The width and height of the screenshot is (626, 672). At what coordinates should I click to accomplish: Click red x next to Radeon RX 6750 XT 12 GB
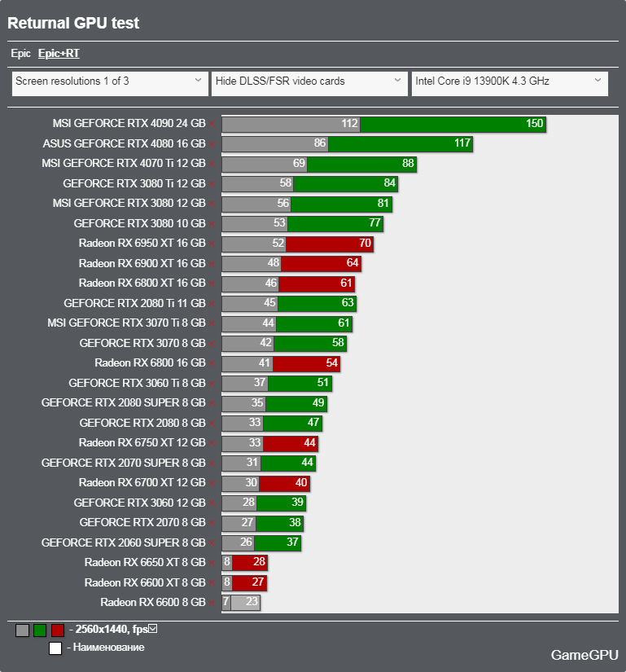point(212,443)
